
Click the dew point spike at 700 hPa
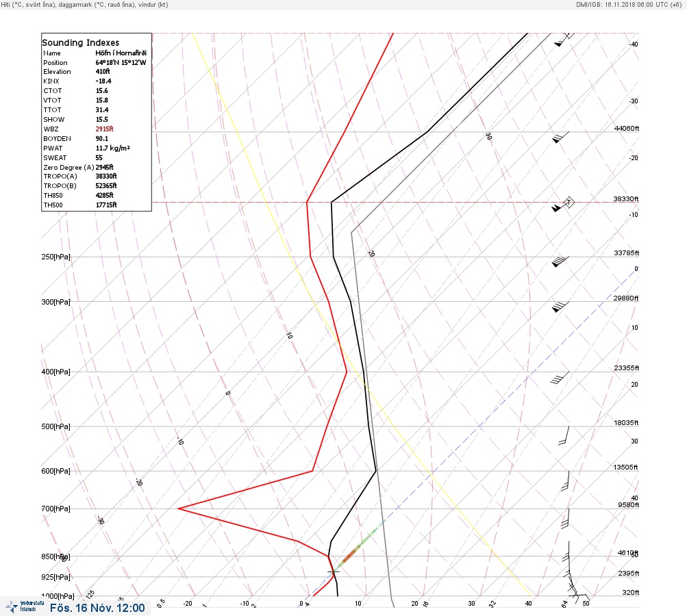pyautogui.click(x=179, y=509)
